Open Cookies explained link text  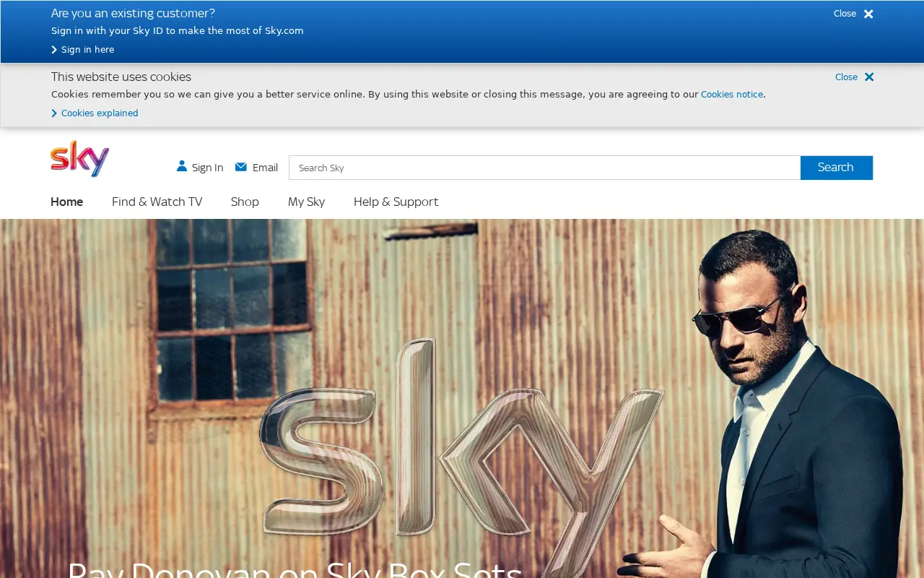[x=100, y=113]
